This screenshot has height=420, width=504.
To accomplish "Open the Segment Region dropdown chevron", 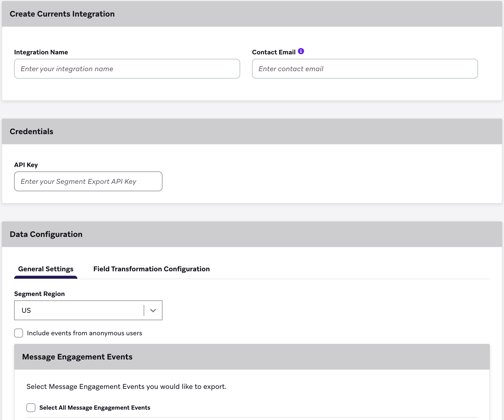I will 153,310.
